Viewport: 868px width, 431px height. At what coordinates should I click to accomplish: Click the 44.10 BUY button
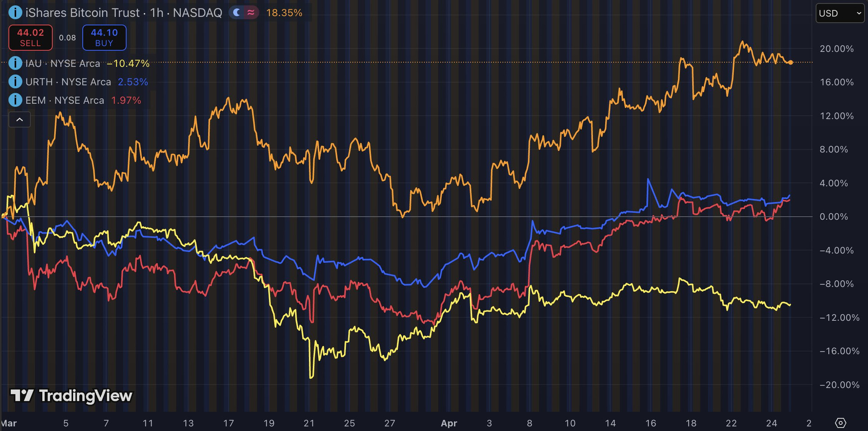(x=104, y=37)
